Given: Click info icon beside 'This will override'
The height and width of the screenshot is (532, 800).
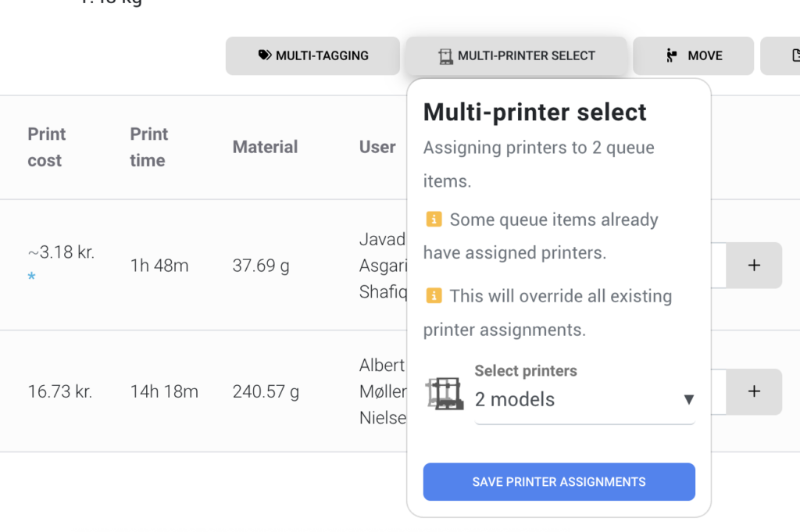Looking at the screenshot, I should coord(434,296).
